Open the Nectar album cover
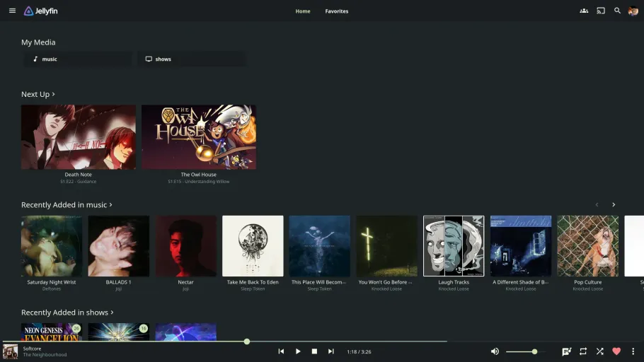 tap(185, 246)
